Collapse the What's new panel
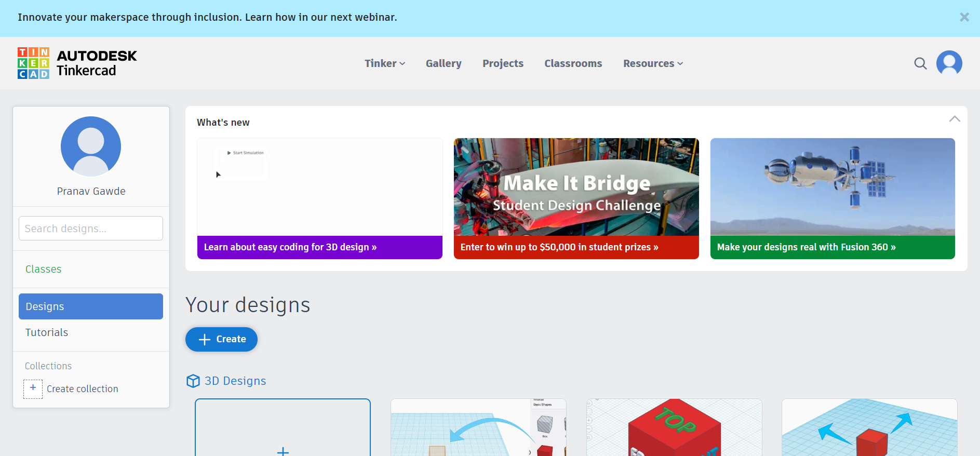This screenshot has height=456, width=980. click(x=955, y=119)
